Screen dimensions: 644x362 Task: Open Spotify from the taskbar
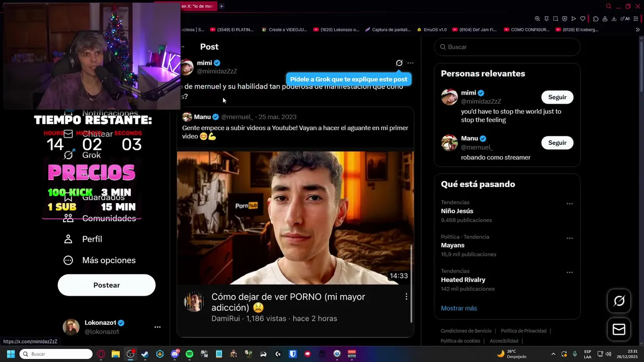(189, 354)
